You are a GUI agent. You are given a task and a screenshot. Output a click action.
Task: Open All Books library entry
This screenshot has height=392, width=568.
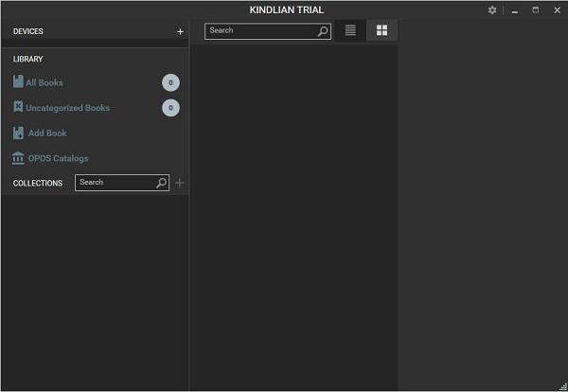(44, 83)
